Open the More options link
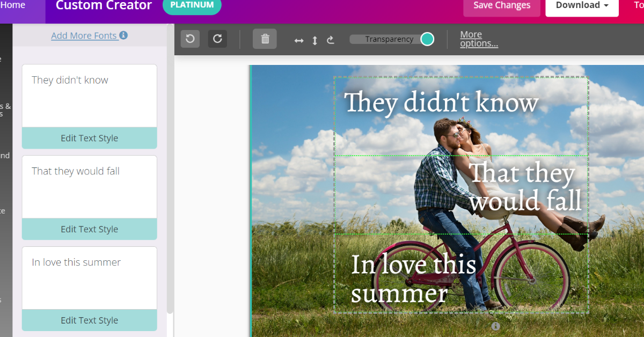This screenshot has height=337, width=644. (x=479, y=39)
